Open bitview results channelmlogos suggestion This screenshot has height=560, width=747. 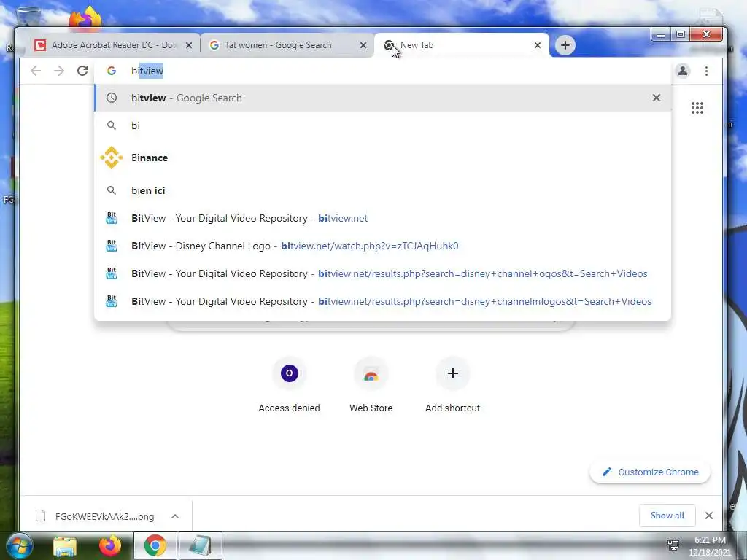point(382,301)
